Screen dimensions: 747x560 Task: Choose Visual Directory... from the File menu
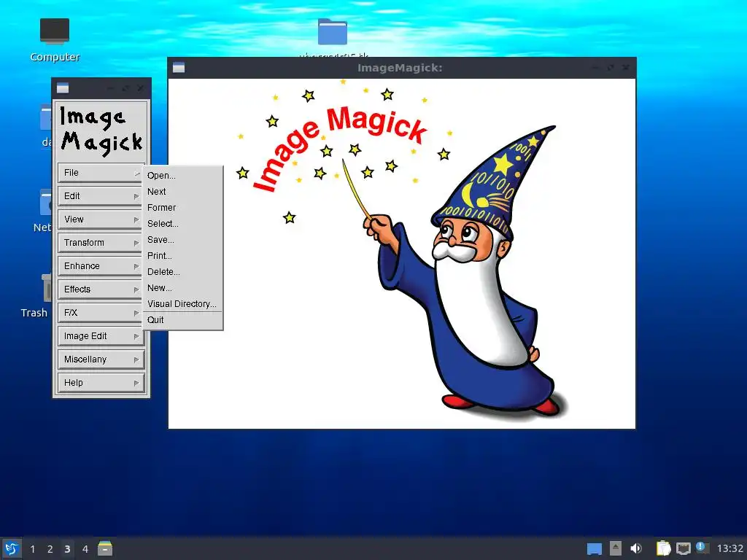click(x=183, y=304)
